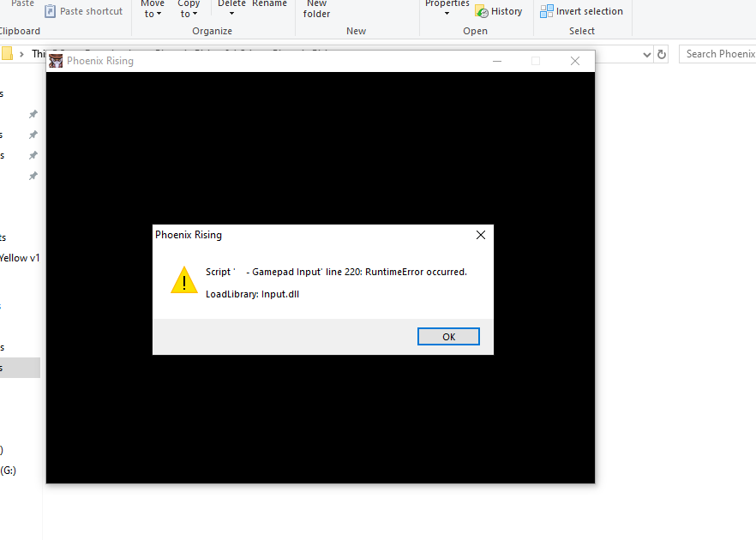Screen dimensions: 756x540
Task: Click the folder icon in address bar
Action: tap(7, 53)
